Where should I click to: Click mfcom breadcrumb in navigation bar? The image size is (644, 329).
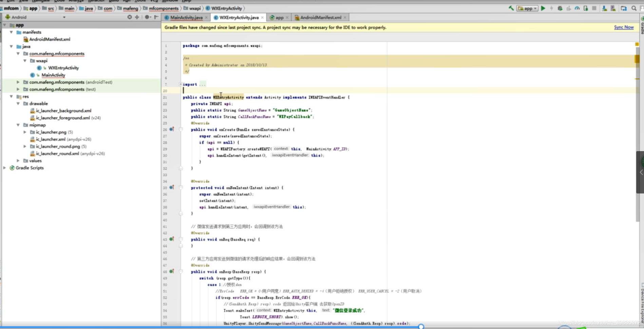tap(11, 8)
